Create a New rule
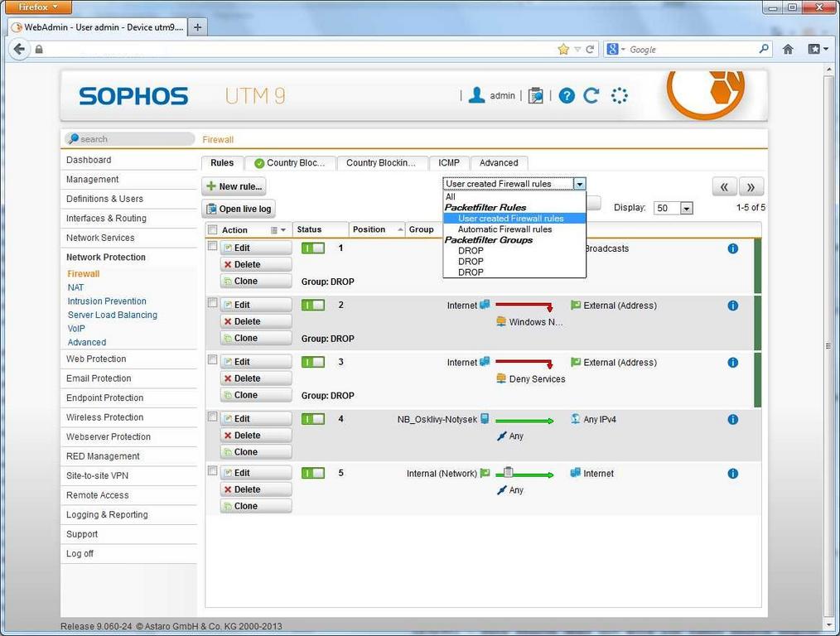 234,186
